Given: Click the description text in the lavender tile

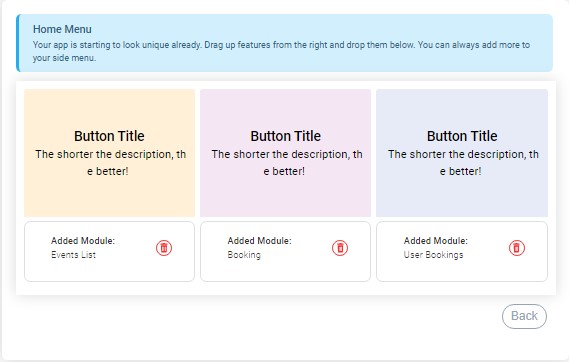Looking at the screenshot, I should 463,163.
